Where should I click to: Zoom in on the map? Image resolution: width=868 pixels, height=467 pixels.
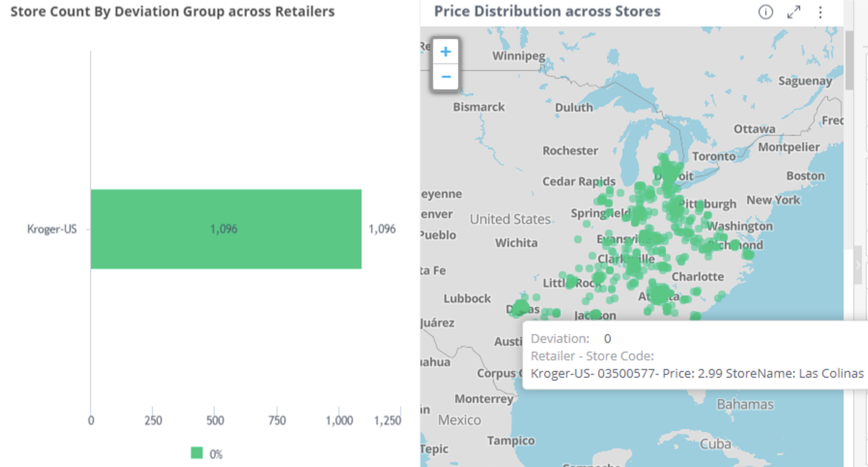(445, 52)
